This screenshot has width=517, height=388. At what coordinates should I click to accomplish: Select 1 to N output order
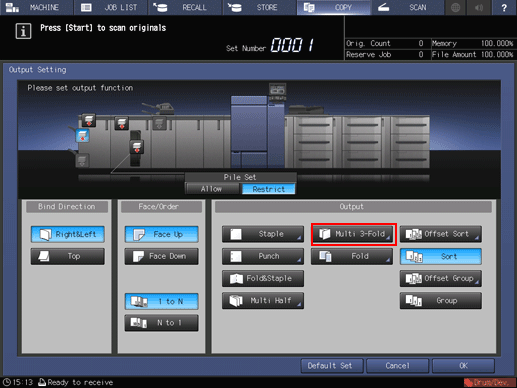(161, 301)
